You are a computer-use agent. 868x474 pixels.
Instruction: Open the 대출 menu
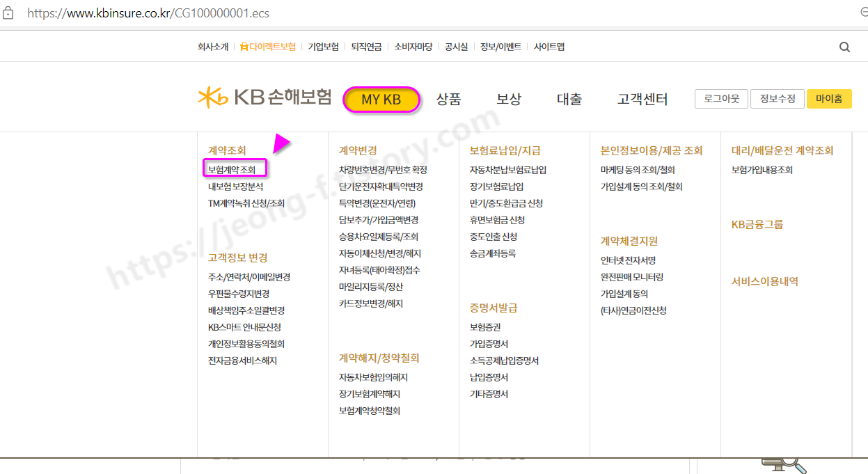coord(569,100)
